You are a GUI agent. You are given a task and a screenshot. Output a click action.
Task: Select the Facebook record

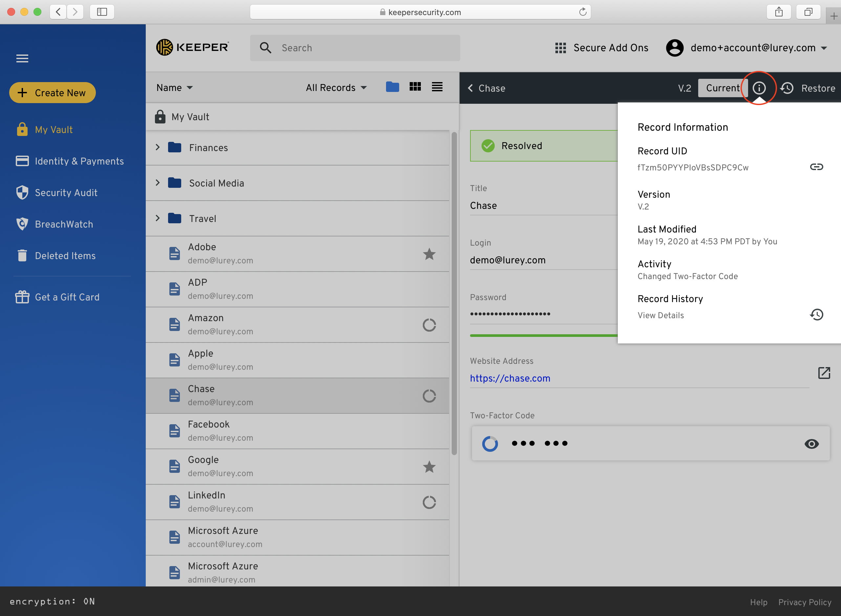coord(297,431)
